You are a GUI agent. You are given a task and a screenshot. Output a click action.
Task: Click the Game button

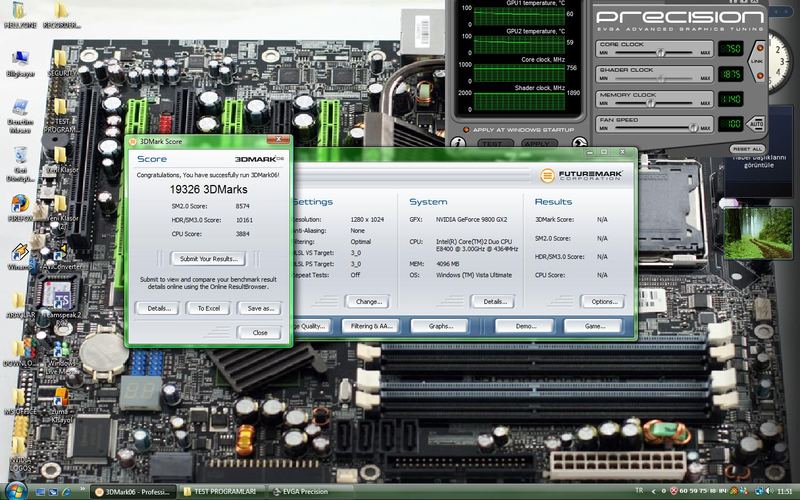(593, 326)
